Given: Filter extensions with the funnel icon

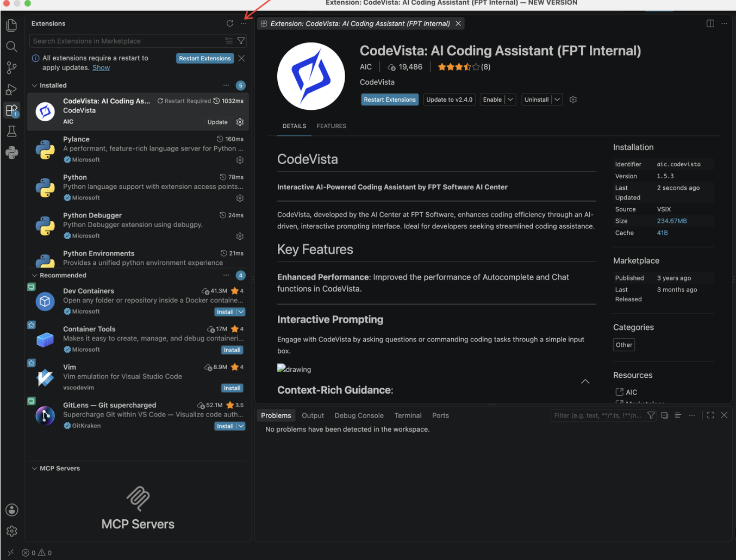Looking at the screenshot, I should coord(241,41).
